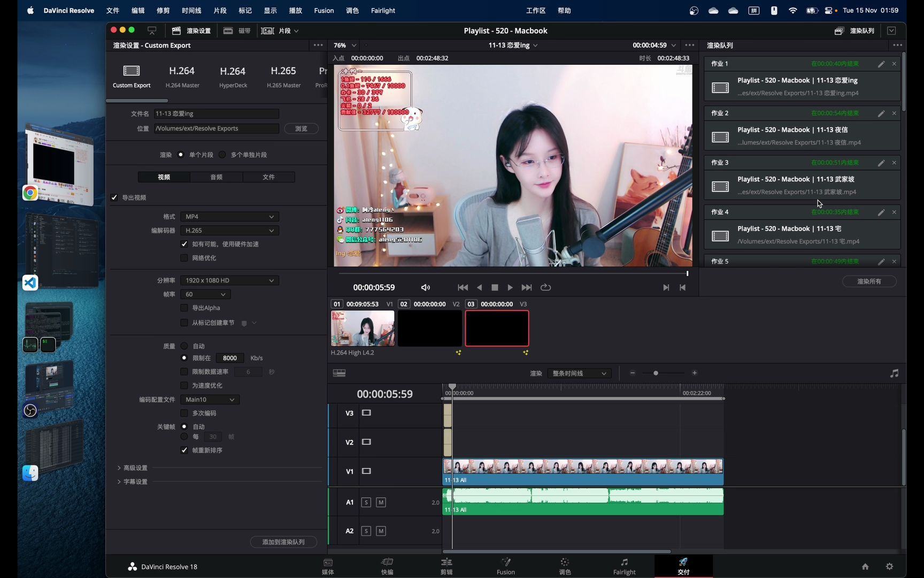
Task: Click the file name input field
Action: (x=217, y=114)
